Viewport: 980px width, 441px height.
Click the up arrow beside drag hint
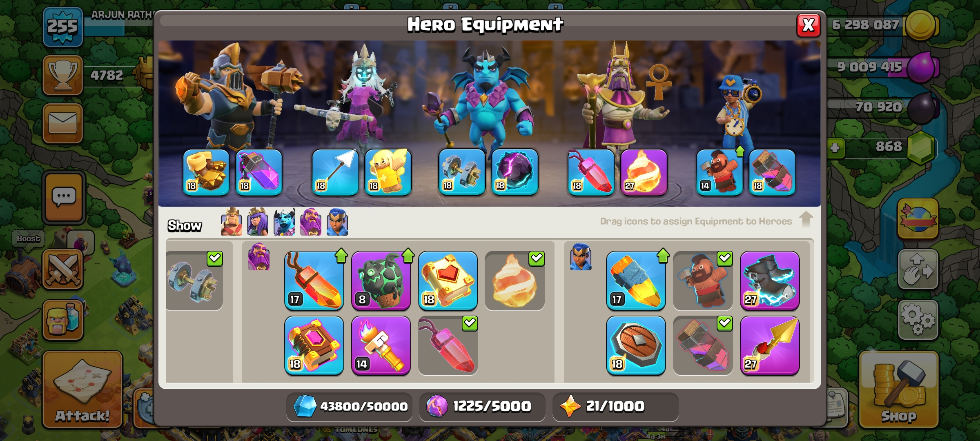[x=806, y=220]
